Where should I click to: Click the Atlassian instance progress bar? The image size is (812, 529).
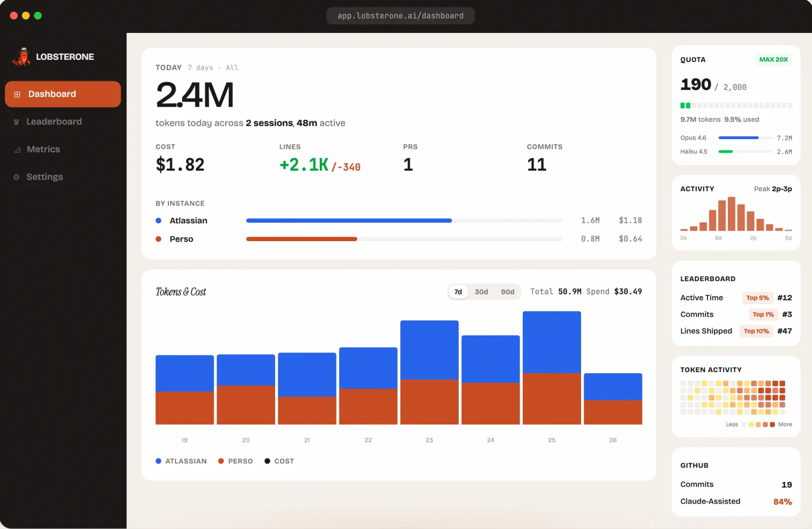tap(404, 221)
